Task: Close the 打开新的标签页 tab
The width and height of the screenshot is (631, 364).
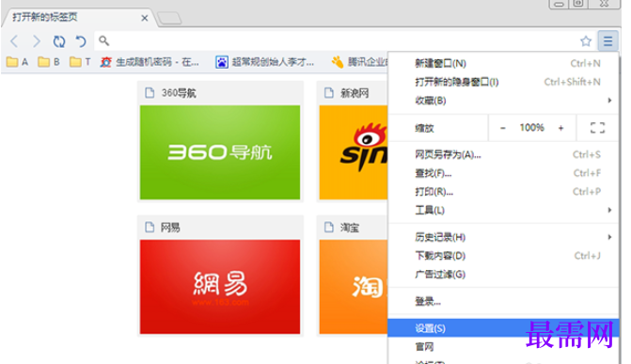Action: 145,18
